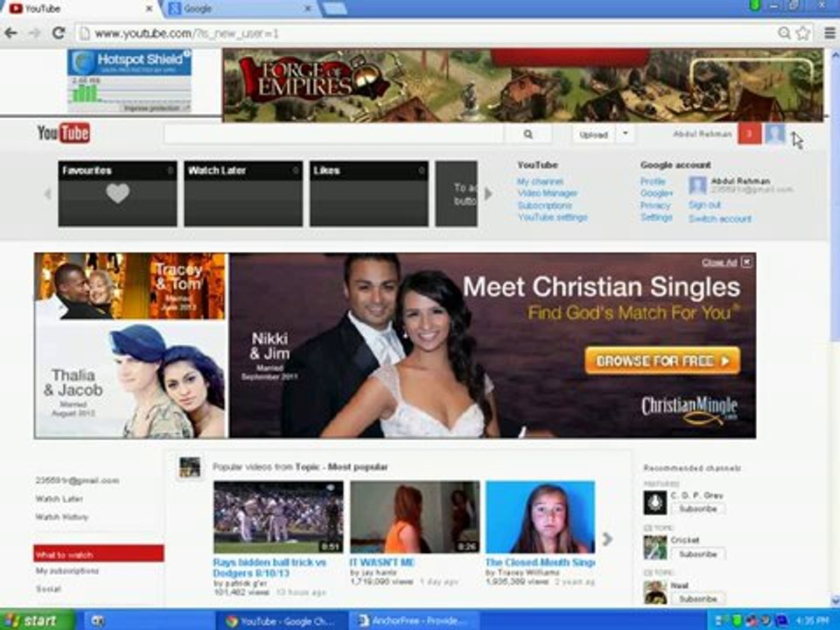Click the zoom magnifier in address bar

click(x=784, y=33)
